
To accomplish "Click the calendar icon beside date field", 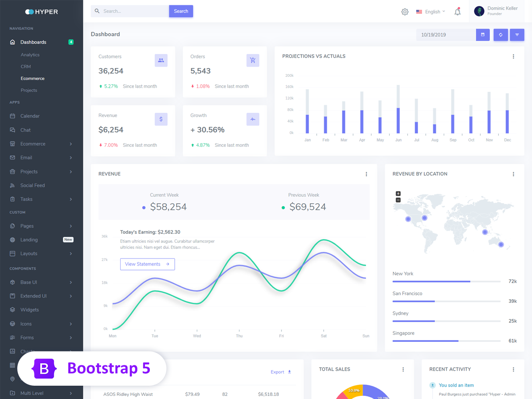I will 483,35.
